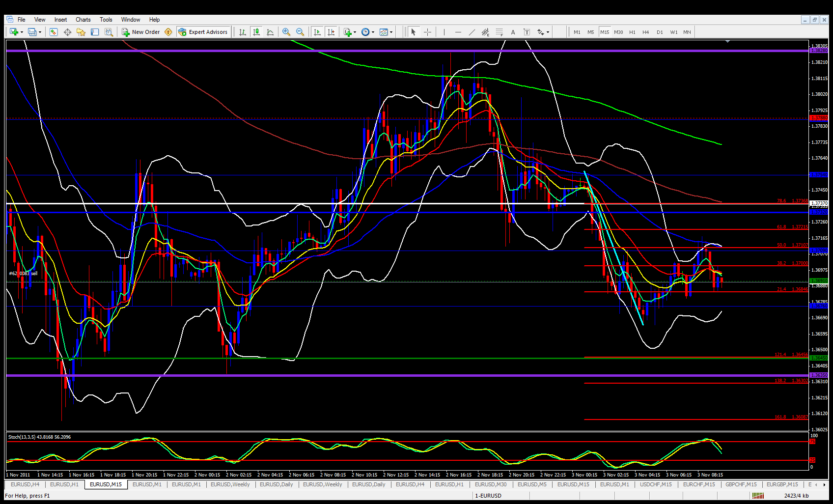Open the chart Templates icon
This screenshot has height=504, width=833.
click(384, 32)
